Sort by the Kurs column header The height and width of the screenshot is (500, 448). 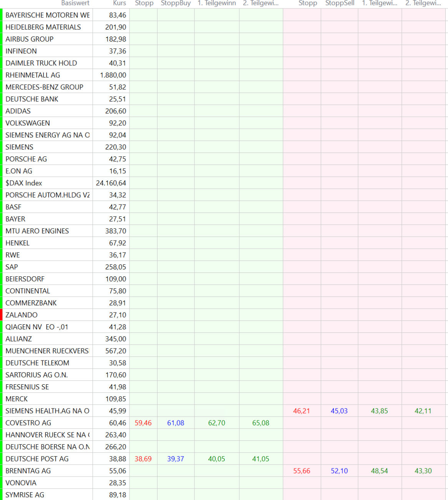[119, 3]
